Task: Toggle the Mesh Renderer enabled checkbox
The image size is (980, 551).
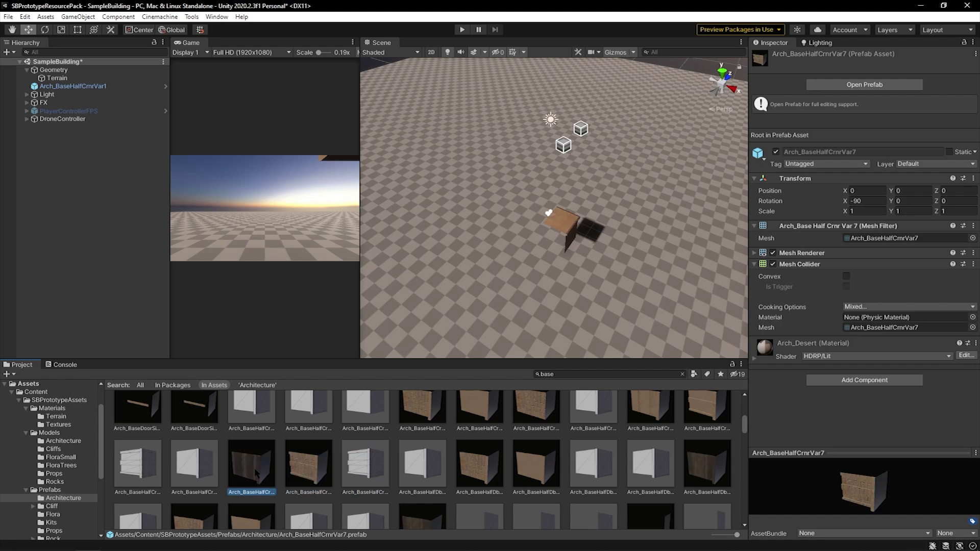Action: [x=773, y=253]
